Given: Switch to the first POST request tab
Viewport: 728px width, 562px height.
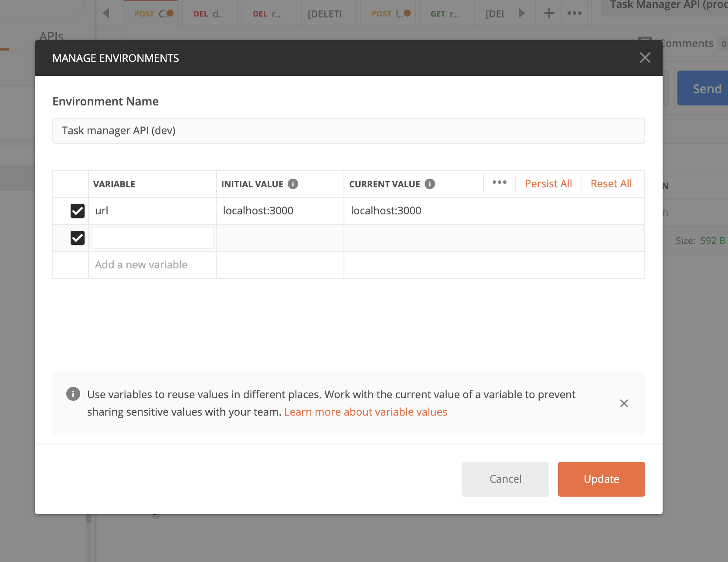Looking at the screenshot, I should coord(151,14).
